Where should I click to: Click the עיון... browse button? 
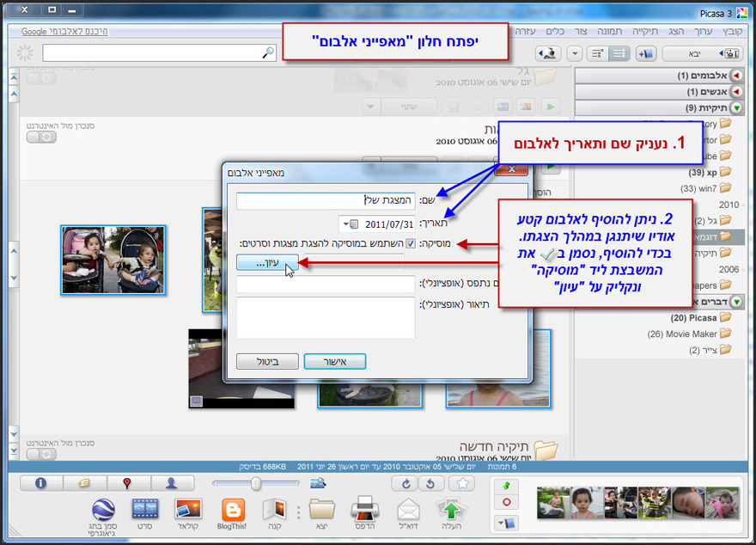point(267,263)
